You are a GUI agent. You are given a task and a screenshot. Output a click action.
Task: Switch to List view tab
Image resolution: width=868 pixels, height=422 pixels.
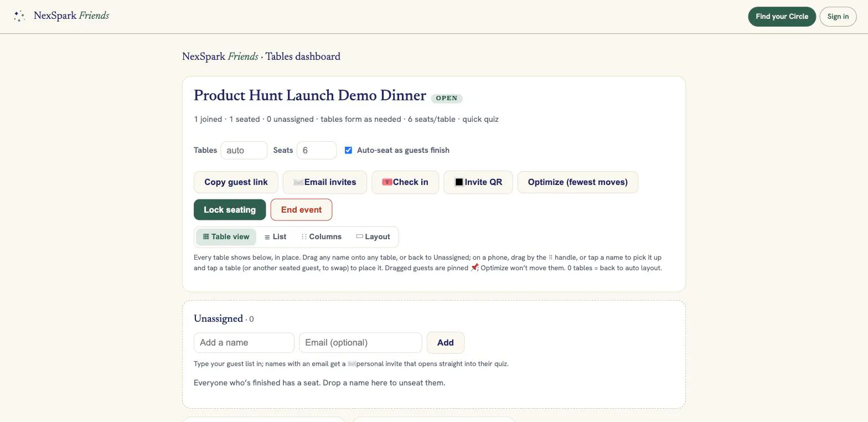[x=275, y=237]
